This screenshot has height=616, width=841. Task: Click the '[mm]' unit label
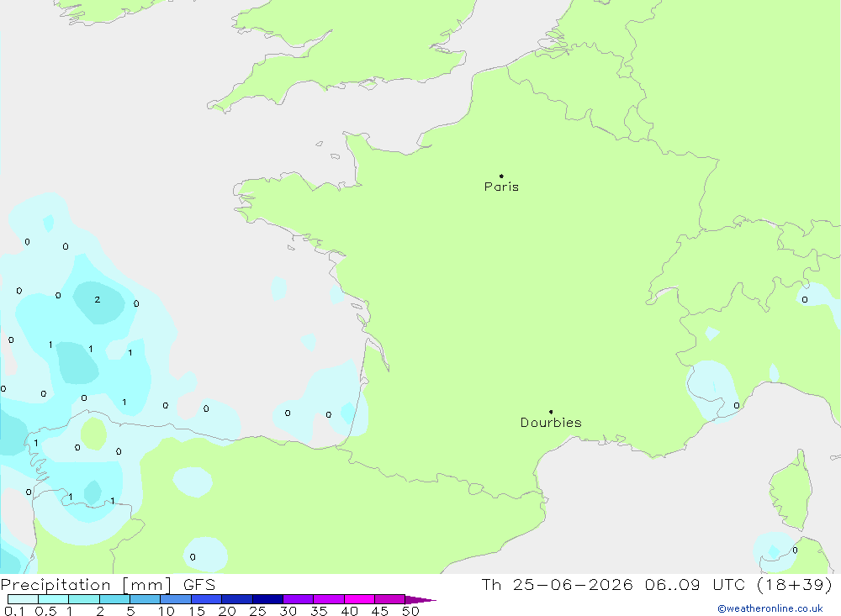point(147,585)
